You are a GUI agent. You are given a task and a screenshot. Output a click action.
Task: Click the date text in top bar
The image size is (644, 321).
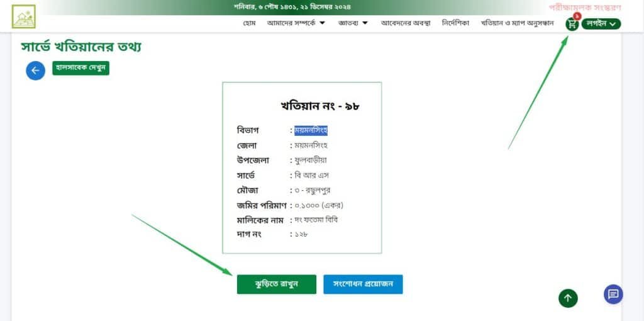[292, 7]
